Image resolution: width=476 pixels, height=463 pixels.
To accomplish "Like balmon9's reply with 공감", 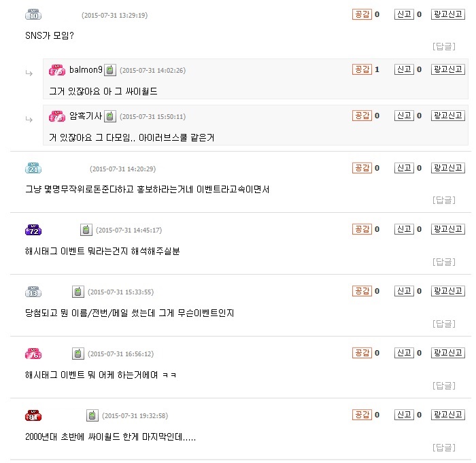I will pyautogui.click(x=362, y=69).
